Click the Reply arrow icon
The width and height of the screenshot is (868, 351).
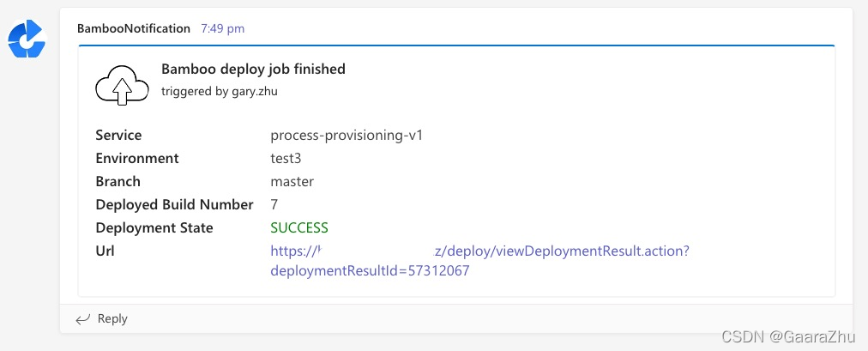[x=83, y=319]
